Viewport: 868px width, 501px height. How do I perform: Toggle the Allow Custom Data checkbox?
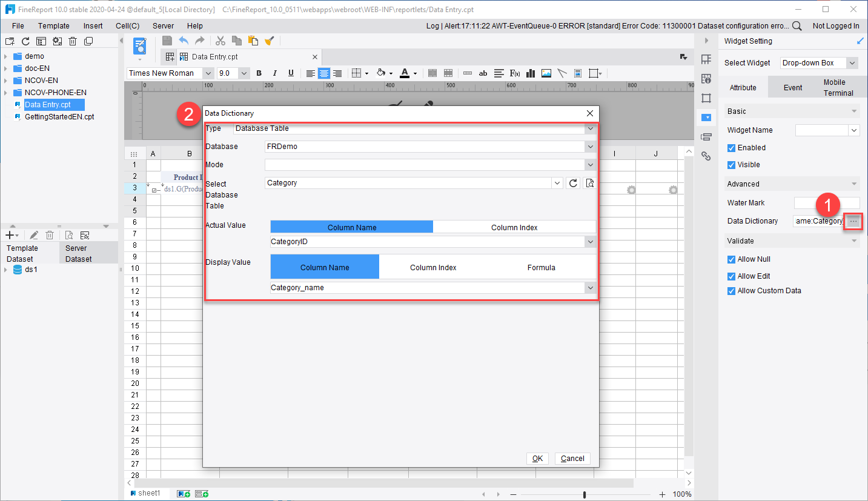pos(731,291)
